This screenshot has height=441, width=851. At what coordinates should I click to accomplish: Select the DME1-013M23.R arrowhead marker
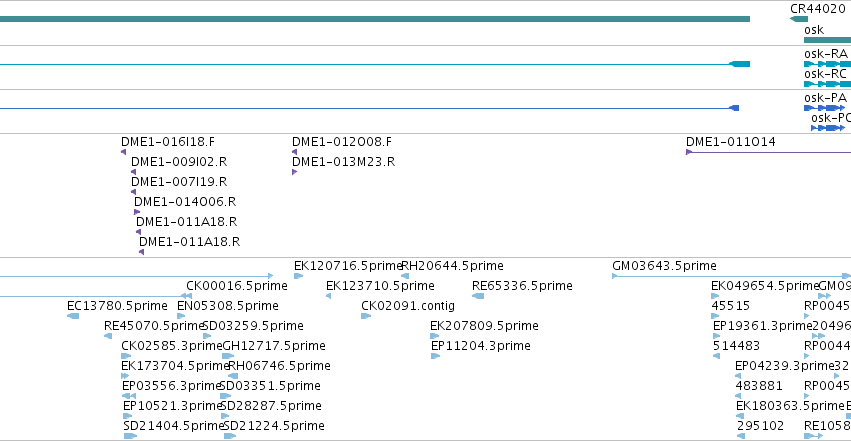[x=295, y=172]
